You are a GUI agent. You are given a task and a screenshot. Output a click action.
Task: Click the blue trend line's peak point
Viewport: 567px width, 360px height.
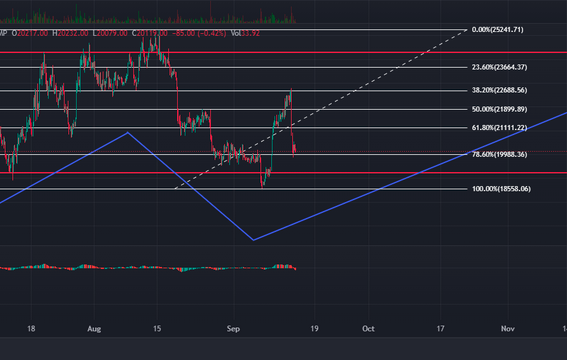coord(128,133)
